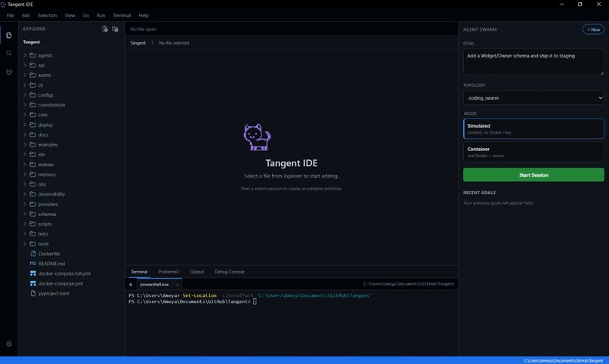Click the + New swarm button

(593, 29)
